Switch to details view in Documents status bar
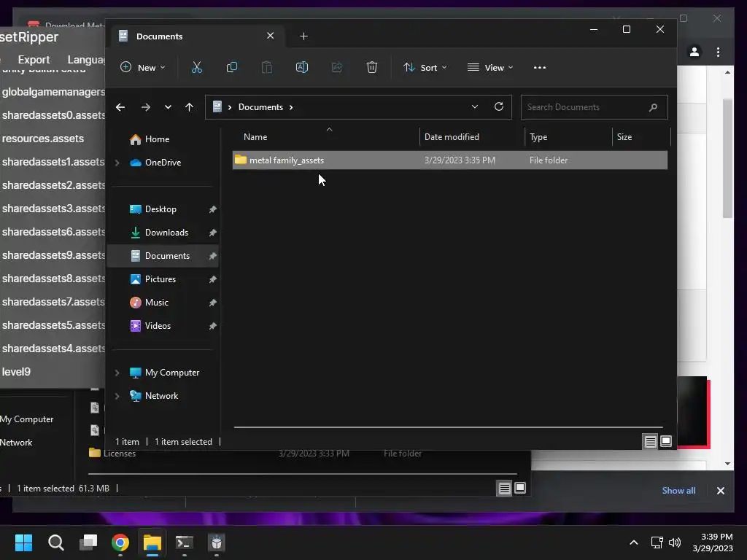Viewport: 747px width, 560px height. pyautogui.click(x=650, y=442)
